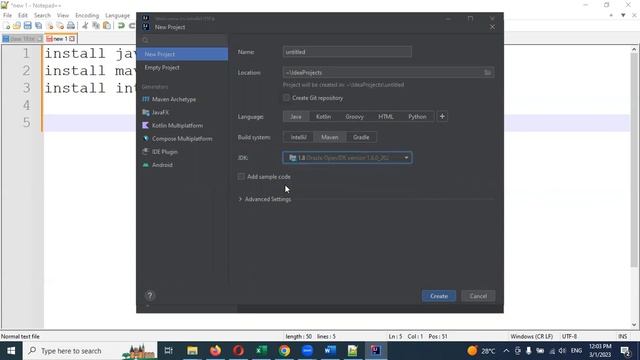Click the Cut scissors icon in Notepad++ toolbar
Image resolution: width=640 pixels, height=360 pixels.
coord(85,26)
